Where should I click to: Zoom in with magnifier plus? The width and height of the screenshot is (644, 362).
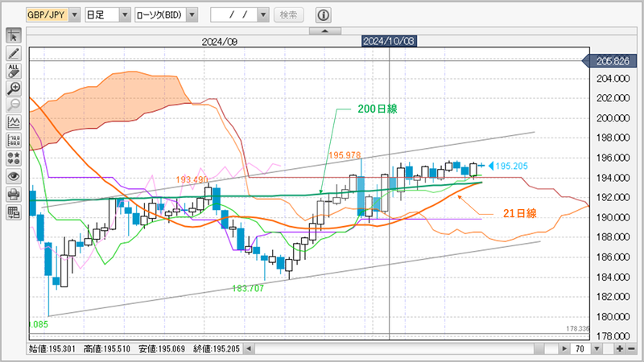point(14,88)
